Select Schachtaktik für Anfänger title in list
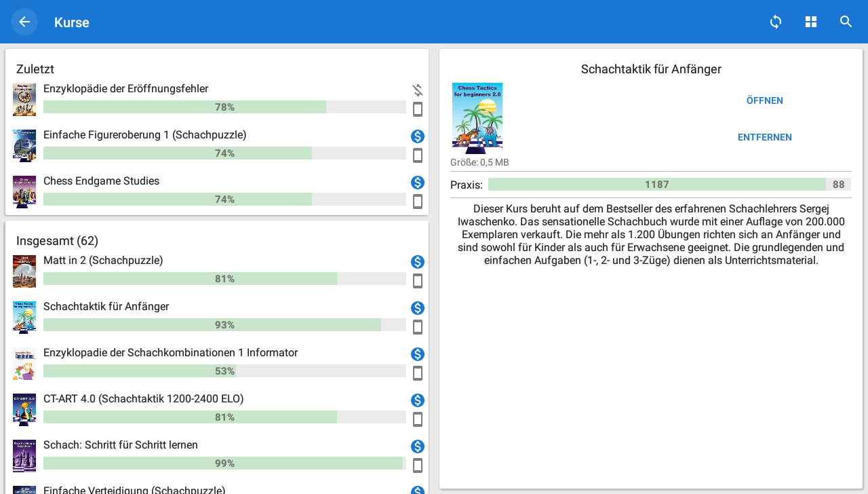Screen dimensions: 868x494 click(x=106, y=307)
